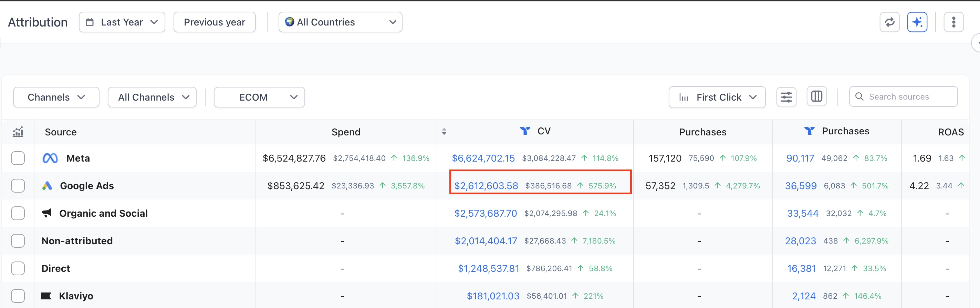
Task: Click the funnel icon beside CV header
Action: click(x=525, y=131)
